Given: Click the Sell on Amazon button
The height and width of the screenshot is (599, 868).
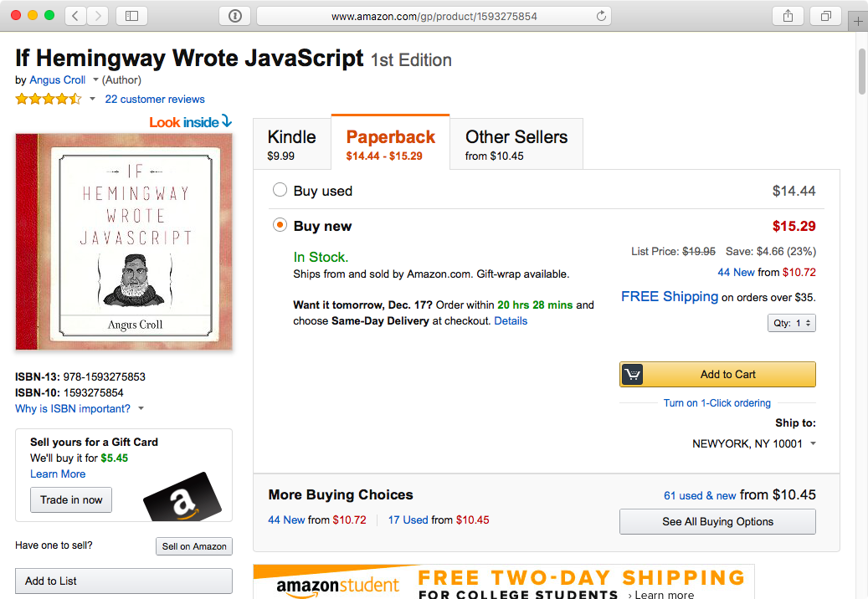Looking at the screenshot, I should [x=193, y=546].
